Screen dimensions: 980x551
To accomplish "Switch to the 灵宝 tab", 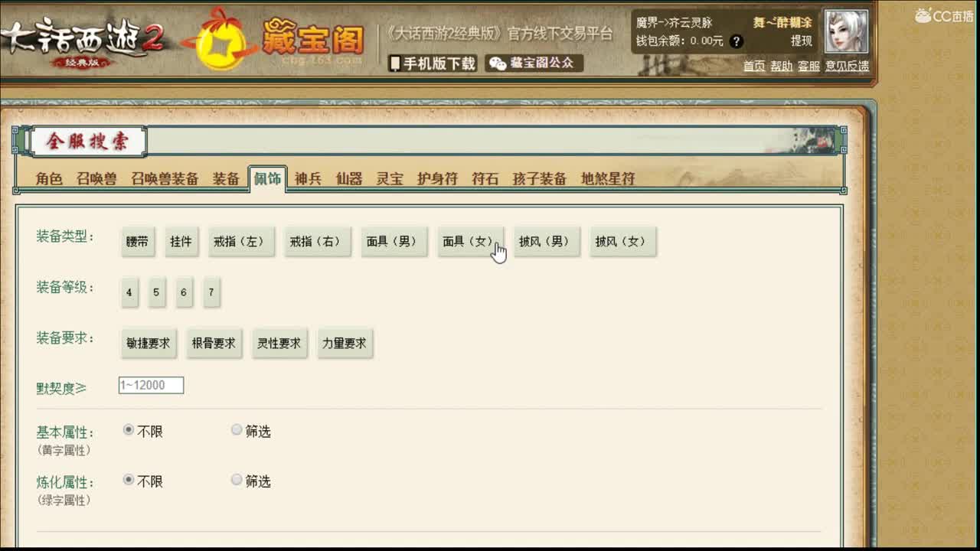I will click(390, 179).
